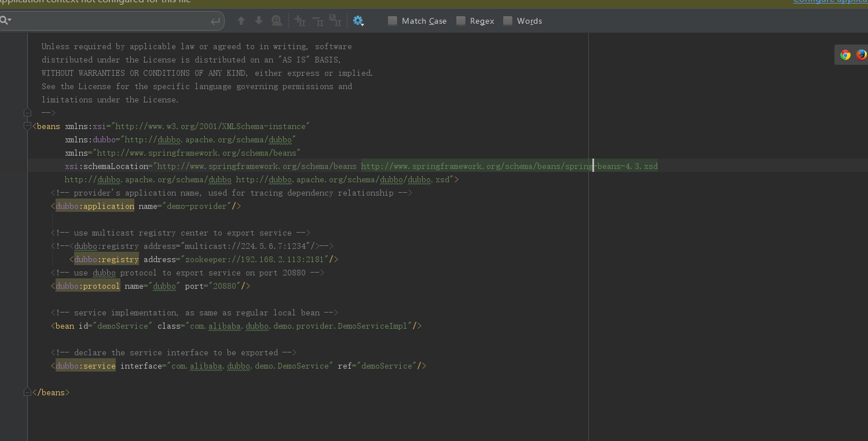Collapse the opening beans tag fold marker

[27, 126]
